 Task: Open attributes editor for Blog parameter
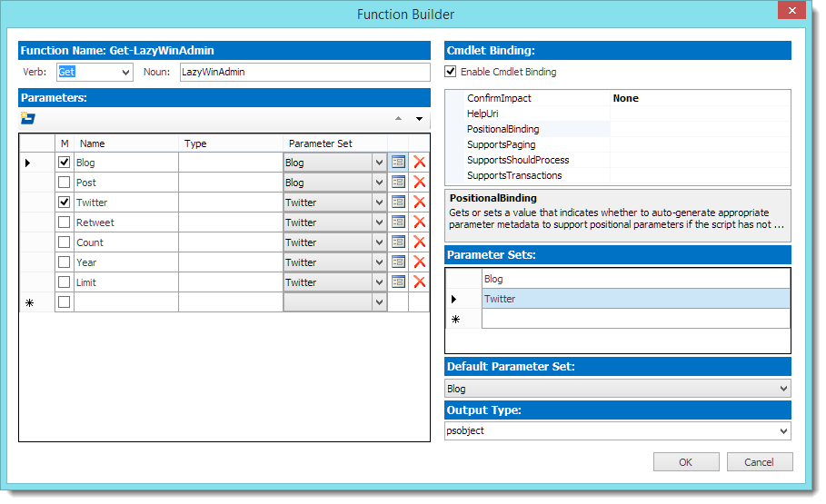(398, 163)
